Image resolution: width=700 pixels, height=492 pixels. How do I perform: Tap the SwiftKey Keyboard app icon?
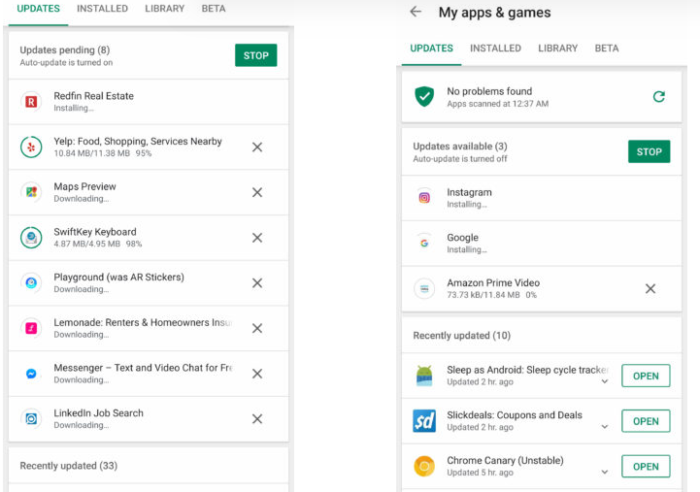(x=31, y=238)
